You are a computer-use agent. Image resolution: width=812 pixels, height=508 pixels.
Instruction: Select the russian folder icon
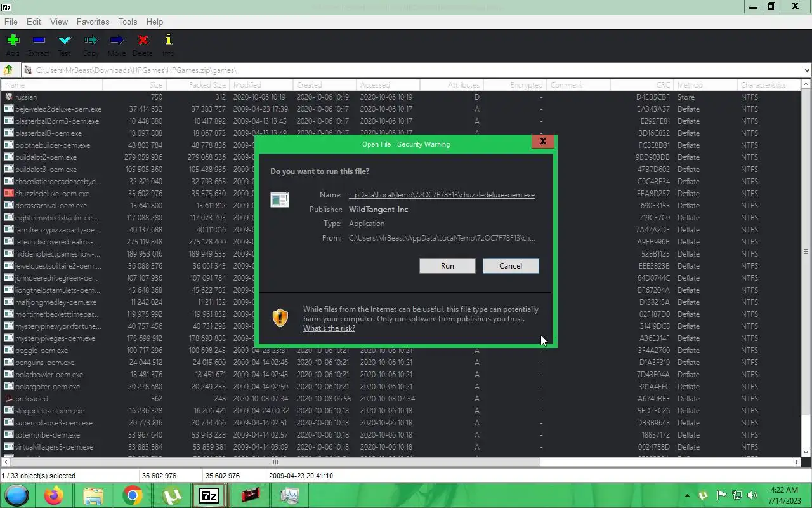tap(9, 97)
